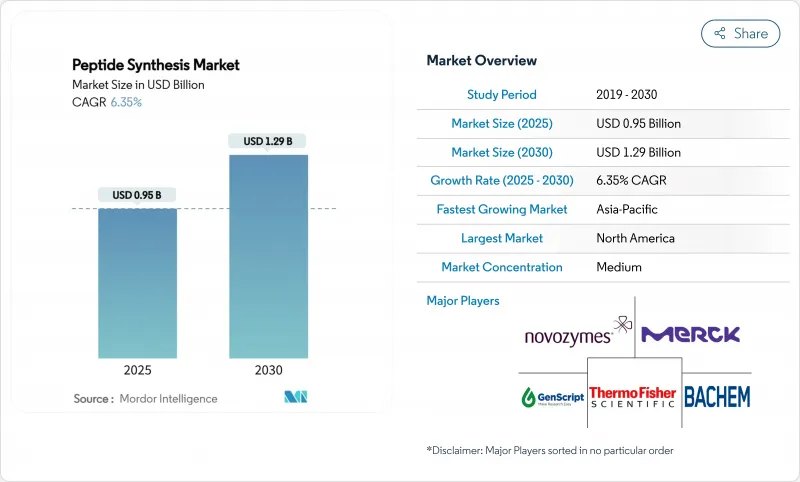Select the 2025 bar in chart

click(137, 283)
